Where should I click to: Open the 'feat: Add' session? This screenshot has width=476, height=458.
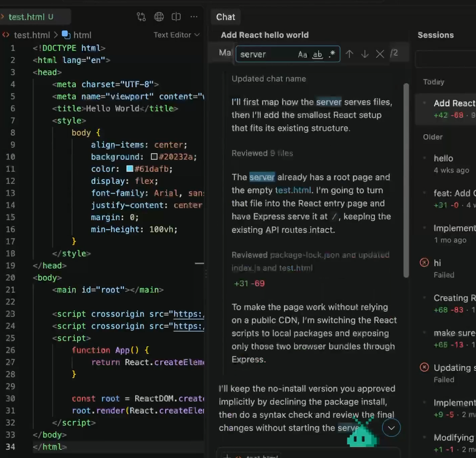[445, 199]
